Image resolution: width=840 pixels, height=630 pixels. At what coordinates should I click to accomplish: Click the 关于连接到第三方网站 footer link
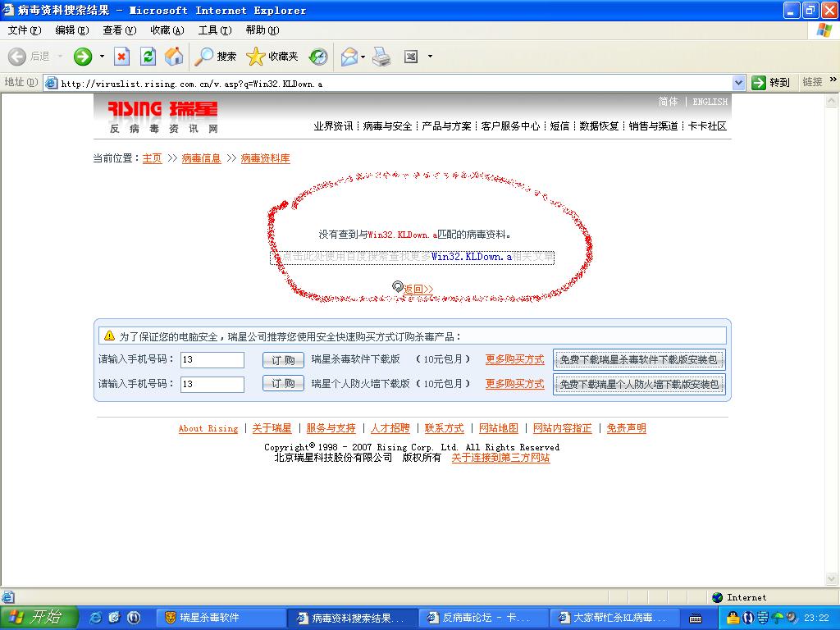point(500,458)
